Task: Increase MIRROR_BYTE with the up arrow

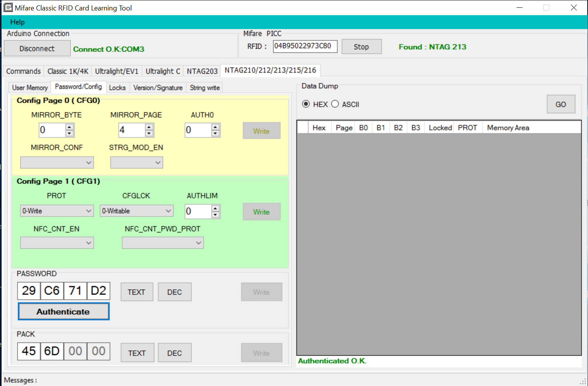Action: pyautogui.click(x=69, y=127)
